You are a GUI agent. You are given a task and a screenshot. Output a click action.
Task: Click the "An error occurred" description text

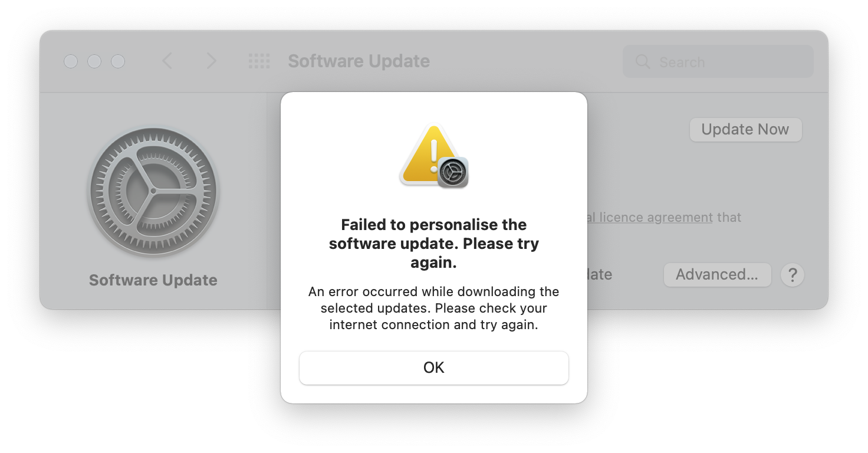point(434,308)
